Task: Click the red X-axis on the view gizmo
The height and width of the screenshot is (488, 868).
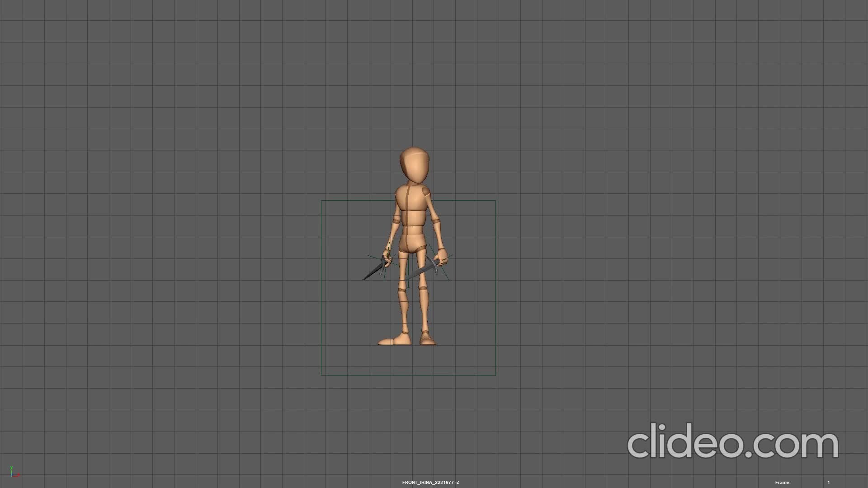Action: point(19,474)
